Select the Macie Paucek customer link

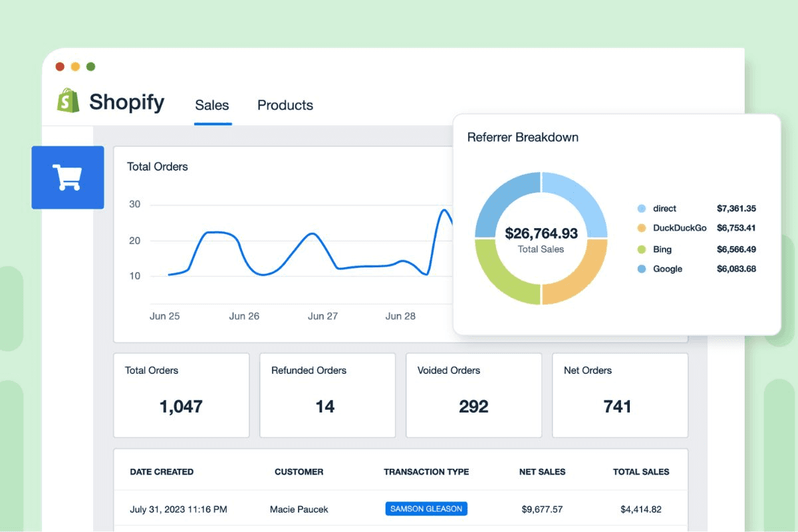(x=299, y=509)
